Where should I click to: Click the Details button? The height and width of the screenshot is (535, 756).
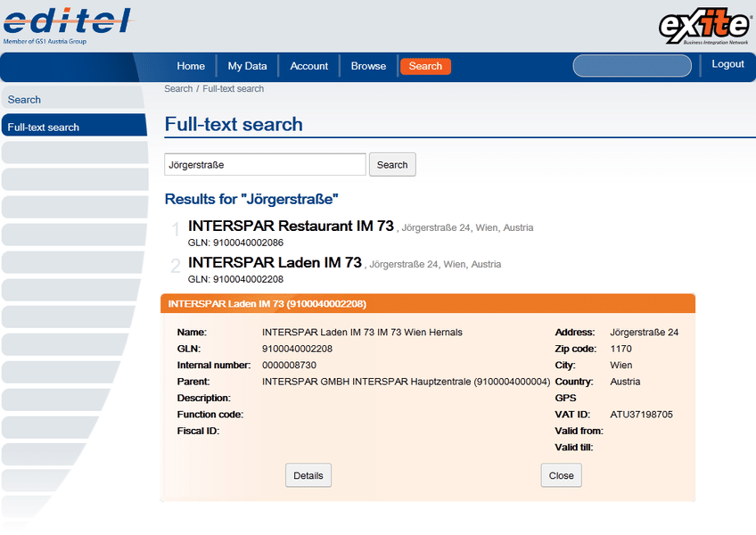308,475
